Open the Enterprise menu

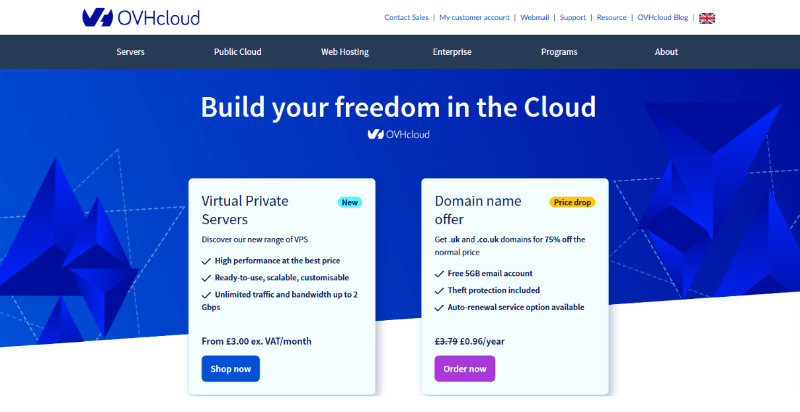point(452,52)
